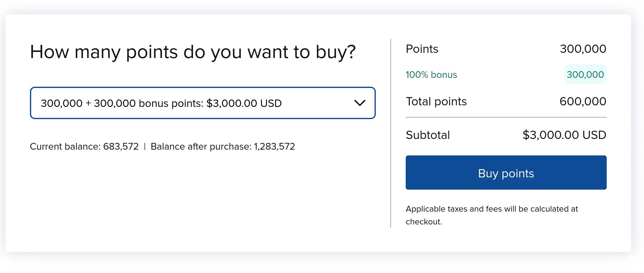The height and width of the screenshot is (273, 644).
Task: Open the points amount dropdown
Action: (203, 103)
